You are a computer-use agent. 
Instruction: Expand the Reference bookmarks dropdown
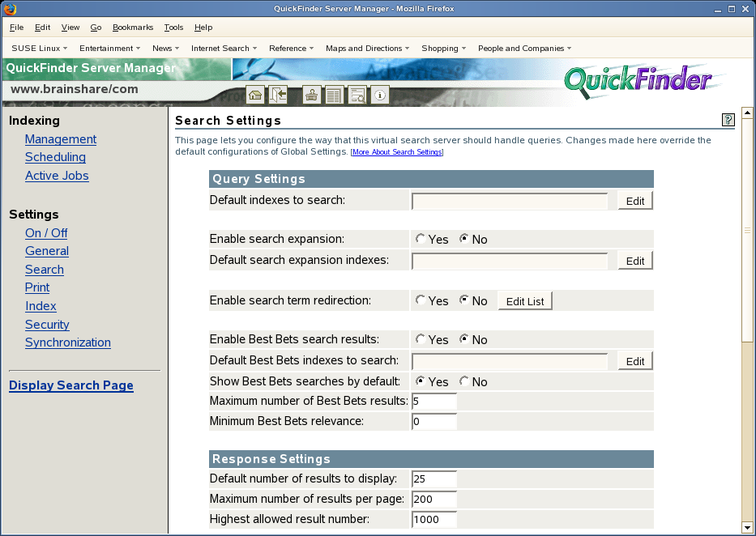click(292, 48)
